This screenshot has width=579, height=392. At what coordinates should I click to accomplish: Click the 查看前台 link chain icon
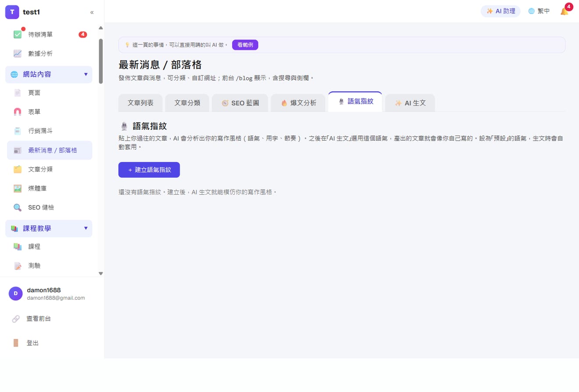point(16,319)
